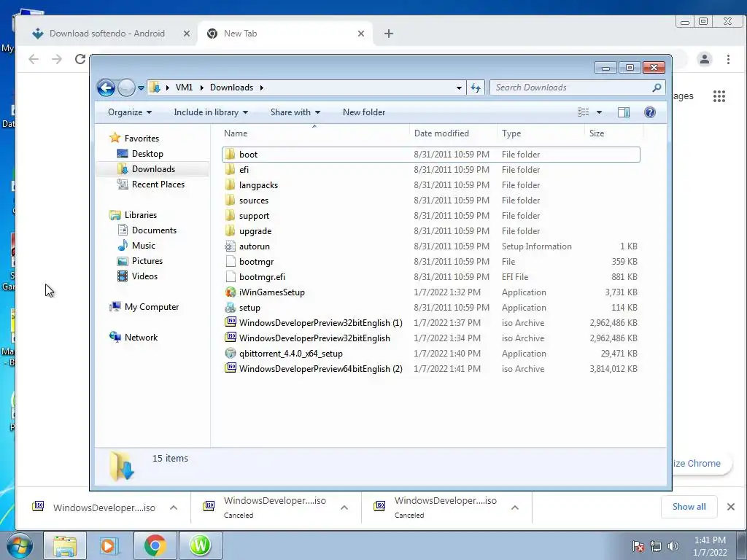Select WindowsDeveloperPreview32bitEnglish (1) iso
Viewport: 747px width, 560px height.
pos(430,323)
